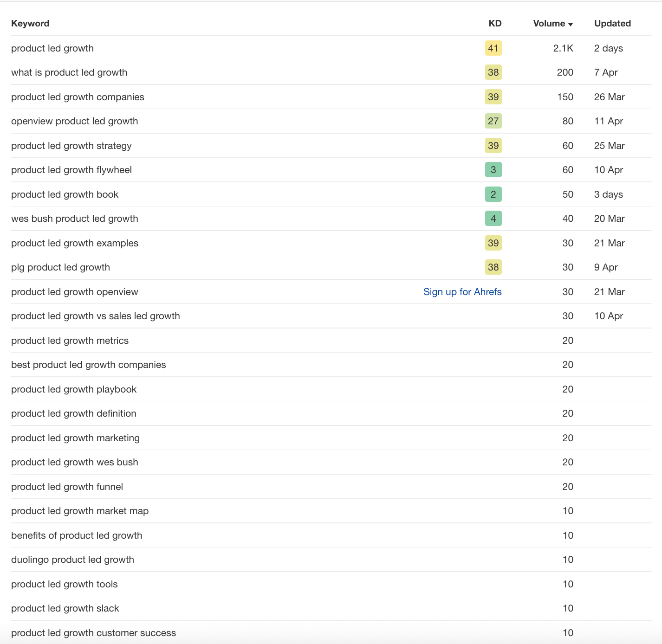Click KD badge 38 in 'what is' row
Image resolution: width=662 pixels, height=644 pixels.
click(x=493, y=72)
